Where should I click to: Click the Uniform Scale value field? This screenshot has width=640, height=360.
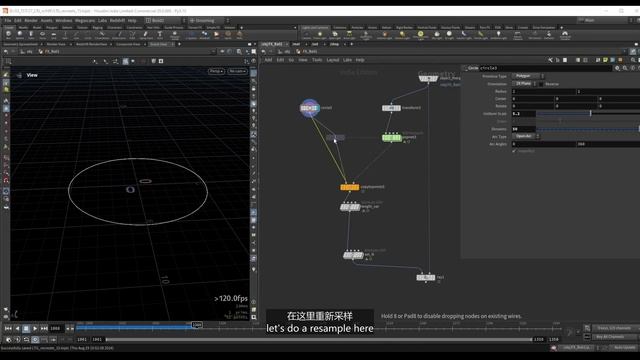[x=524, y=114]
